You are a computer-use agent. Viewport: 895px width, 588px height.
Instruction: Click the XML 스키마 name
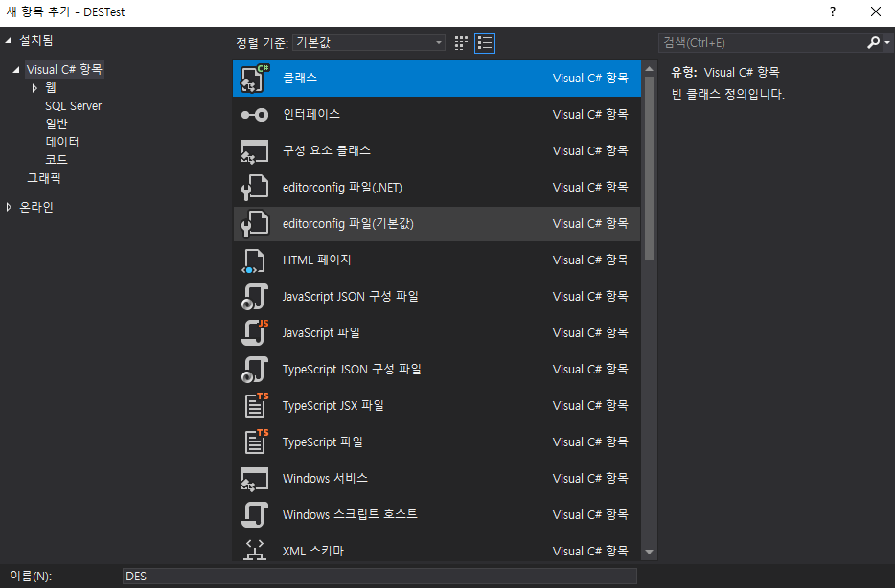(313, 552)
